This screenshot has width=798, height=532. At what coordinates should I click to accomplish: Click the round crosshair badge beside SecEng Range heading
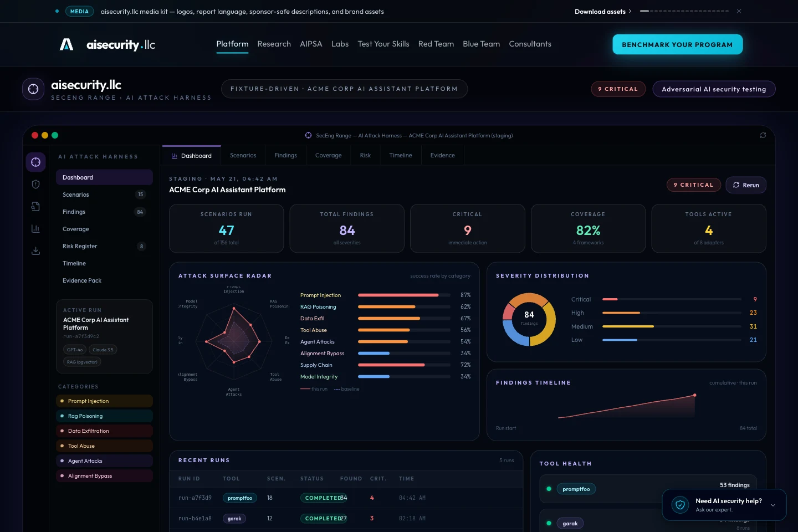[x=33, y=89]
